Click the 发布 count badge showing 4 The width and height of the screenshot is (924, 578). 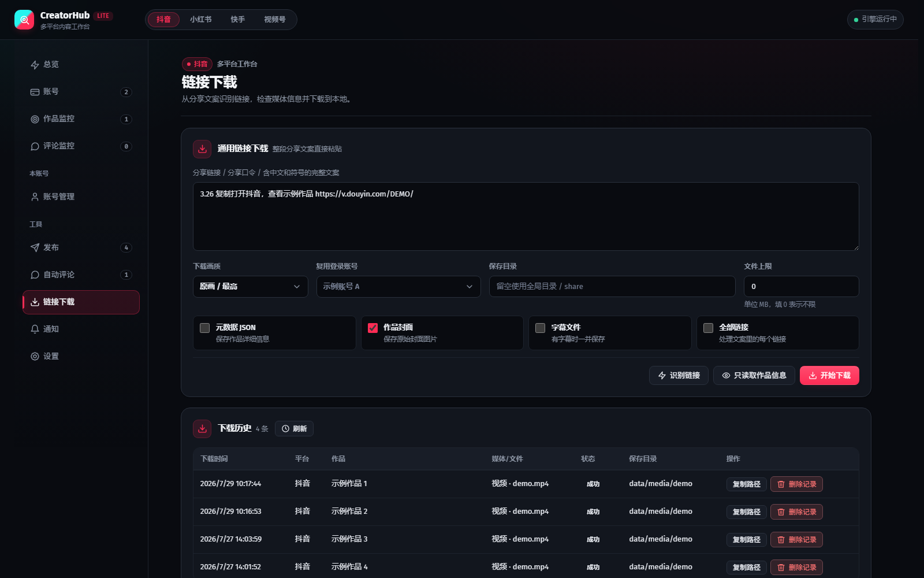[126, 248]
